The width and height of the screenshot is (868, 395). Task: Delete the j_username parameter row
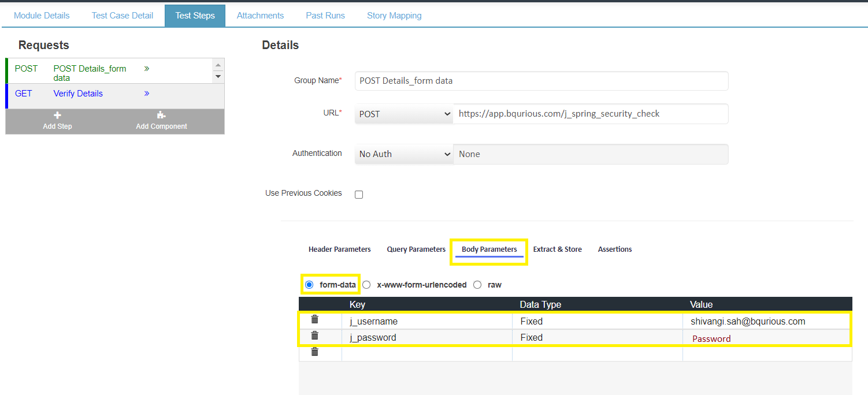pos(315,319)
